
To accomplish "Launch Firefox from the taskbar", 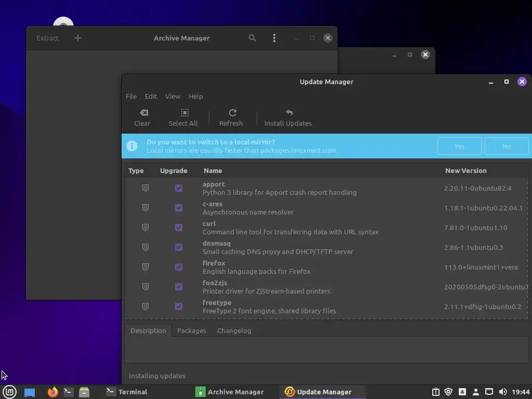I will coord(52,392).
